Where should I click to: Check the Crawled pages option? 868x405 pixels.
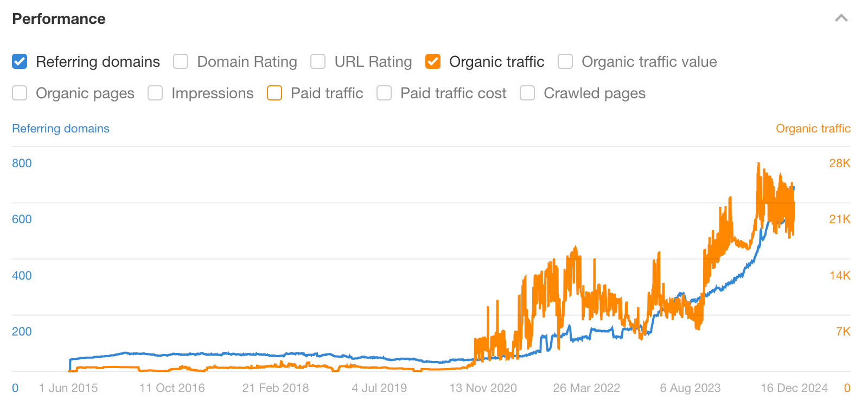click(x=527, y=93)
